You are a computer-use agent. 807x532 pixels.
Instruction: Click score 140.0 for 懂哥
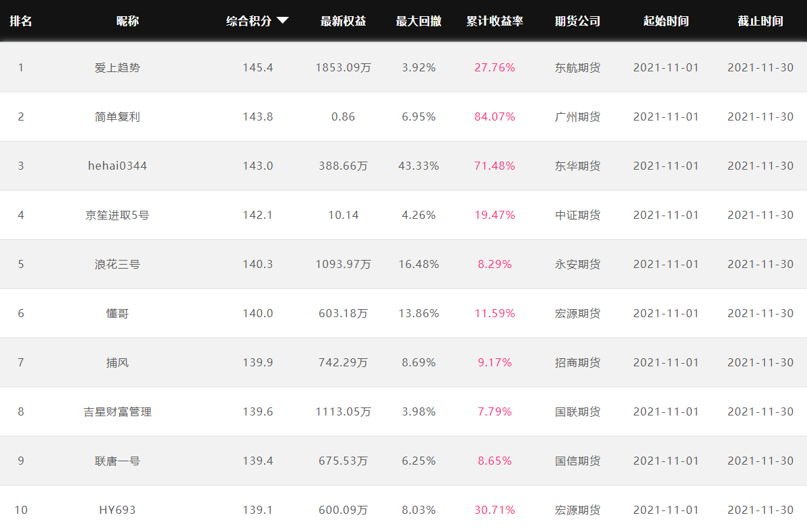click(258, 313)
